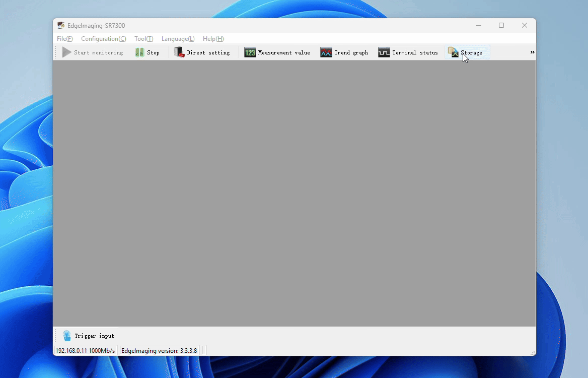Expand the toolbar overflow chevron
Viewport: 588px width, 378px height.
point(532,52)
